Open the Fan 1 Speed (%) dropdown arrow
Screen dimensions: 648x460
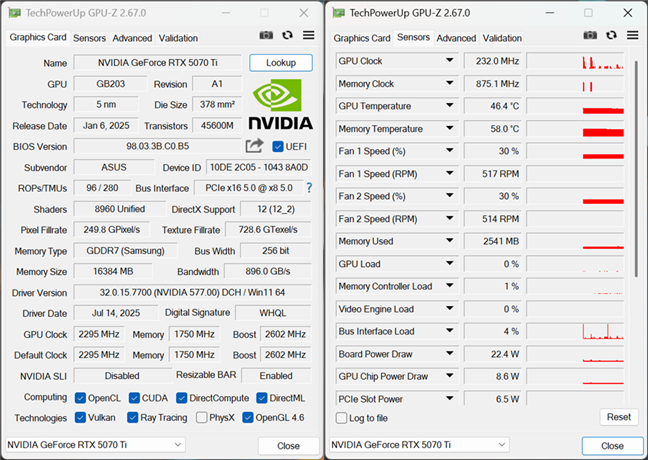[x=449, y=150]
